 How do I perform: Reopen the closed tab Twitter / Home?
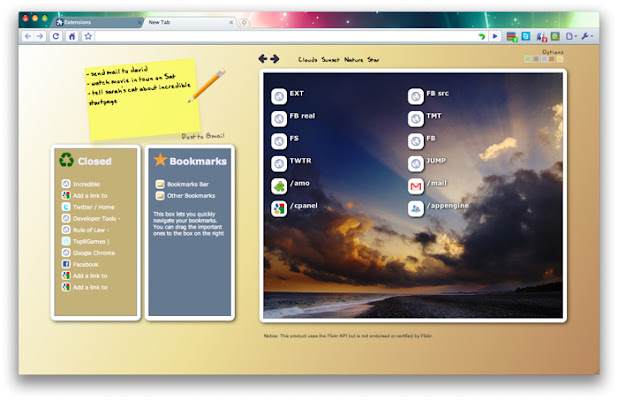88,207
